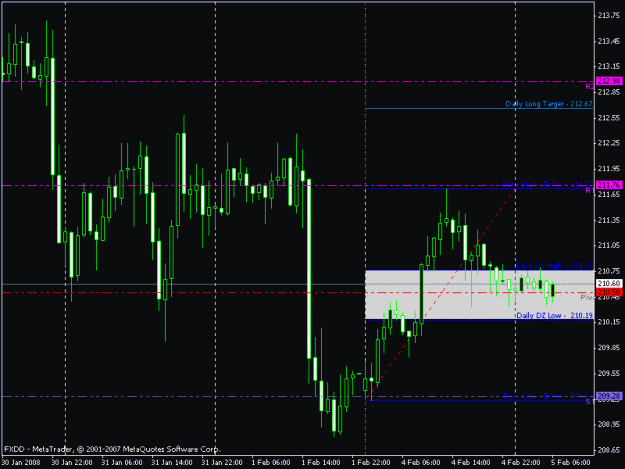
Task: Click the 210.15 price scale value
Action: [609, 322]
